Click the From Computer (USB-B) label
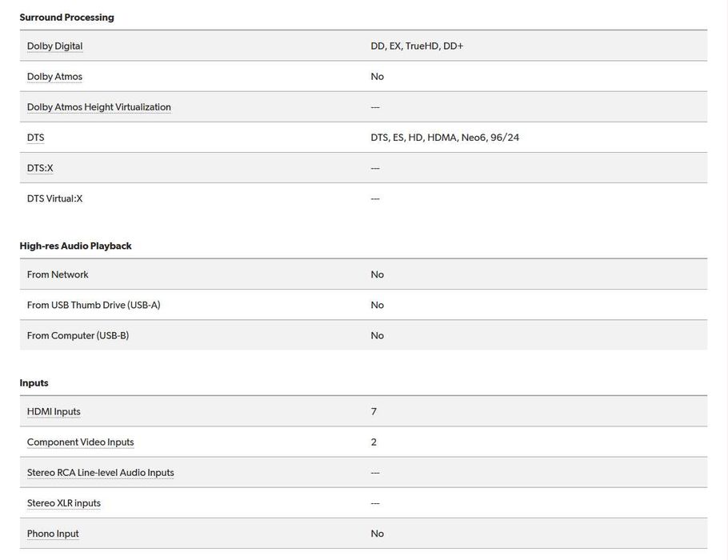 (78, 335)
